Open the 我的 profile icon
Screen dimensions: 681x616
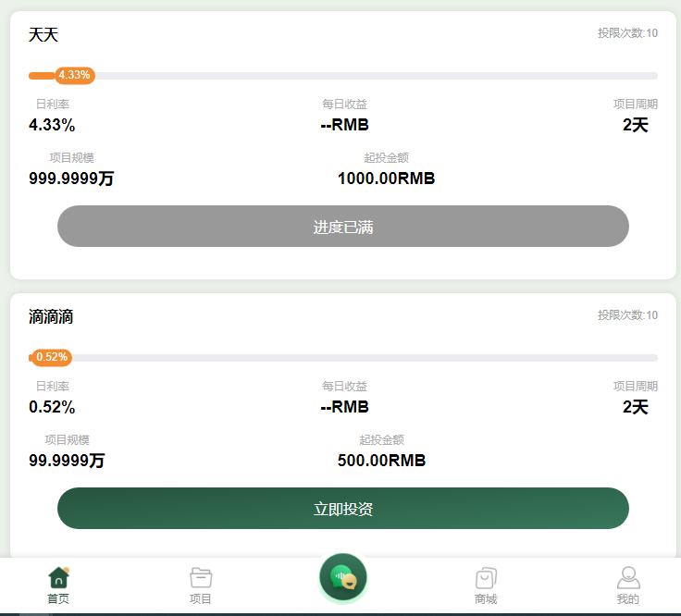(628, 577)
